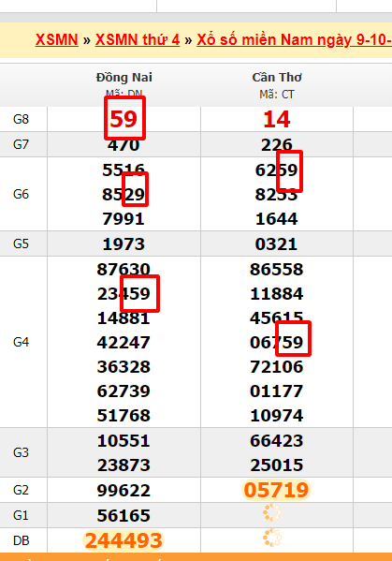Click Cần Thơ G5 result 0321
Image resolution: width=392 pixels, height=561 pixels.
pos(276,244)
